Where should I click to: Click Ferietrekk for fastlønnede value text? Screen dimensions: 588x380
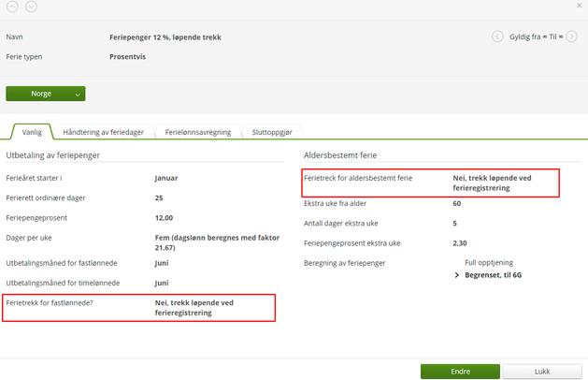tap(194, 308)
